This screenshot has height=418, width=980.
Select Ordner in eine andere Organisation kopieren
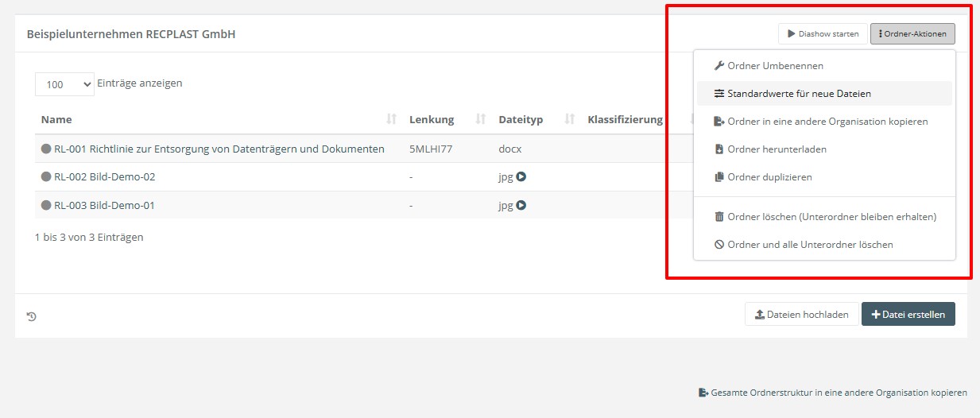click(x=827, y=122)
